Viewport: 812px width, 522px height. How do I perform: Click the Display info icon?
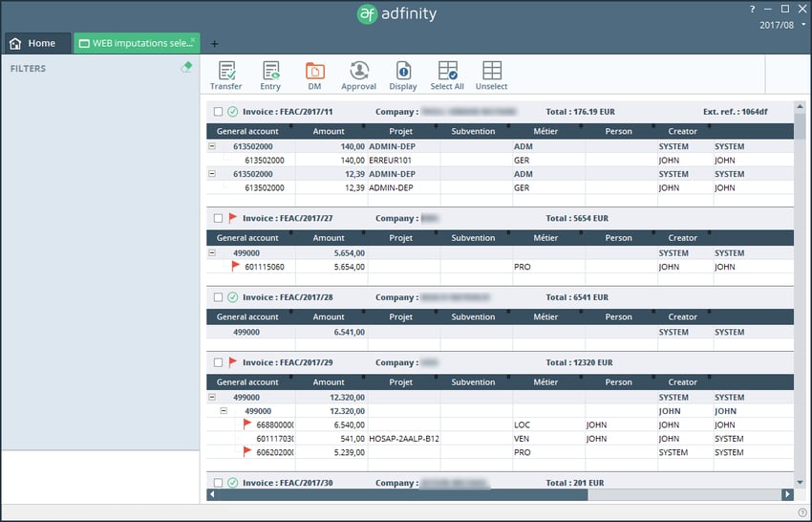[403, 71]
